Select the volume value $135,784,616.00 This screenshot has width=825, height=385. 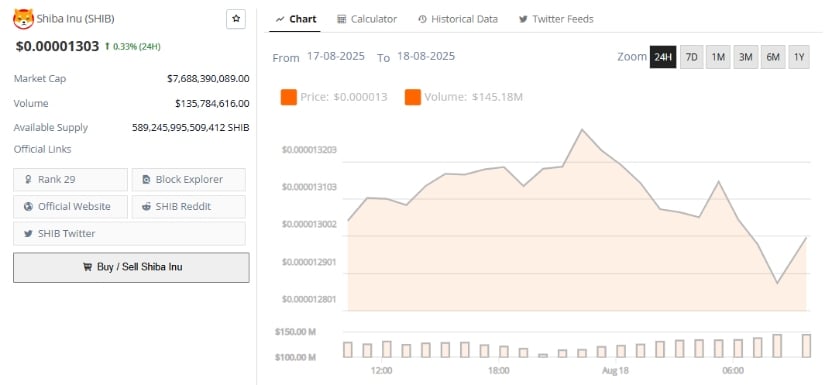click(x=213, y=104)
